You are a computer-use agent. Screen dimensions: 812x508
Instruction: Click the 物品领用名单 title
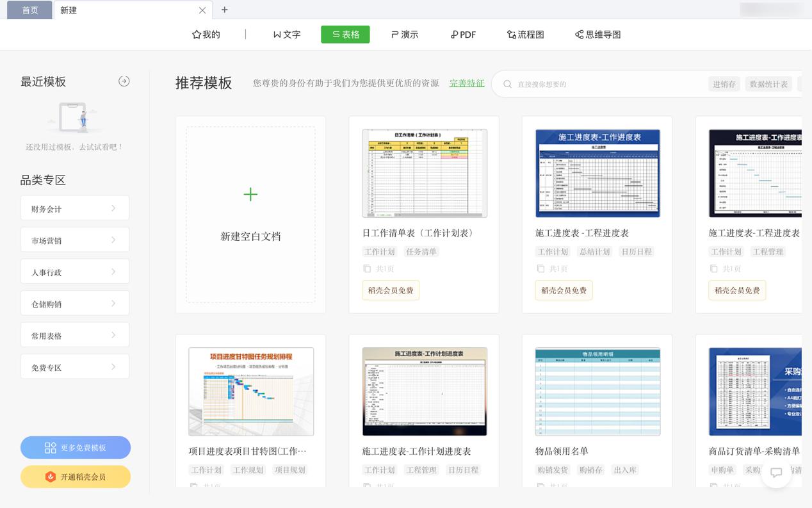pos(562,451)
